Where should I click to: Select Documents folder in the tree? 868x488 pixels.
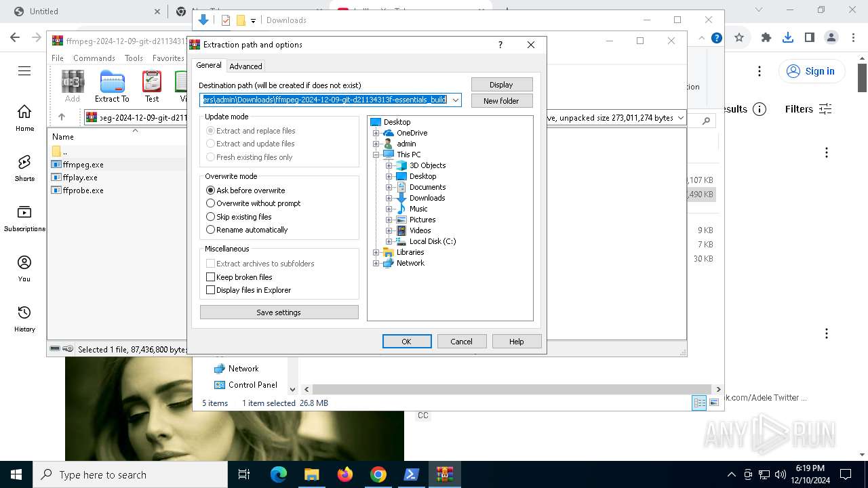[x=421, y=187]
